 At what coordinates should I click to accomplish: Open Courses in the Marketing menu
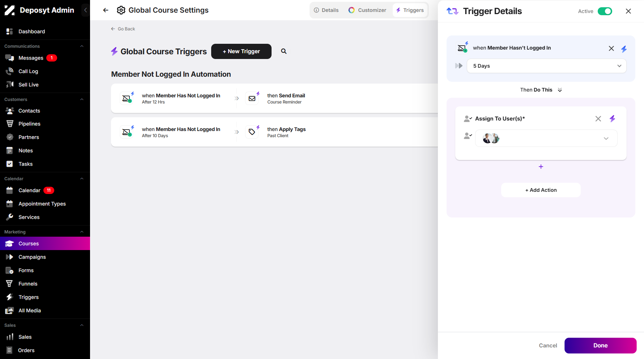click(x=45, y=244)
